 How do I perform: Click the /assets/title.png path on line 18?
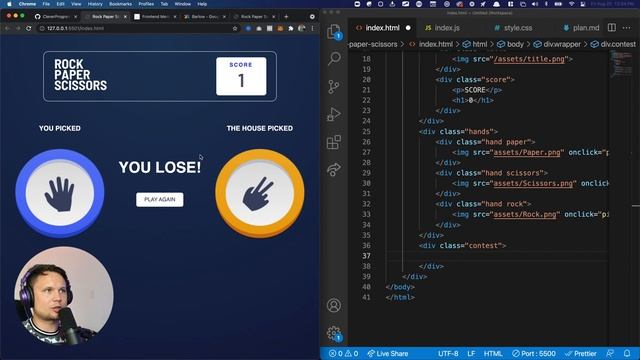point(529,59)
